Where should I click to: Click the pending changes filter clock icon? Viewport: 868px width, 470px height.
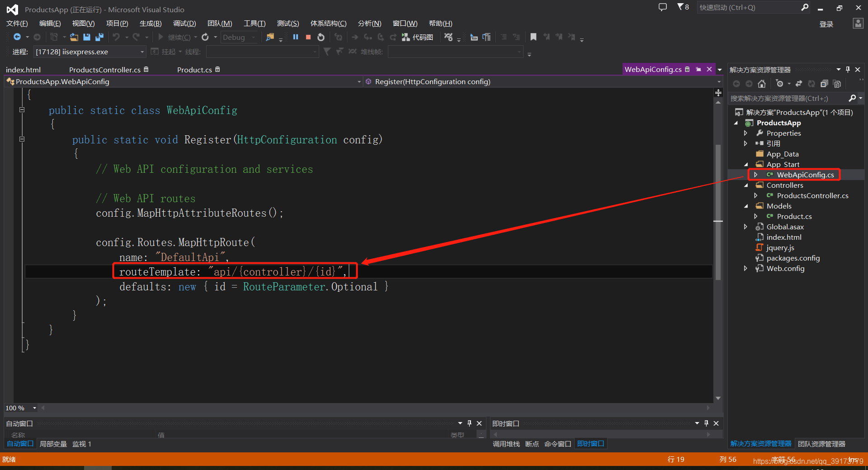pyautogui.click(x=779, y=84)
